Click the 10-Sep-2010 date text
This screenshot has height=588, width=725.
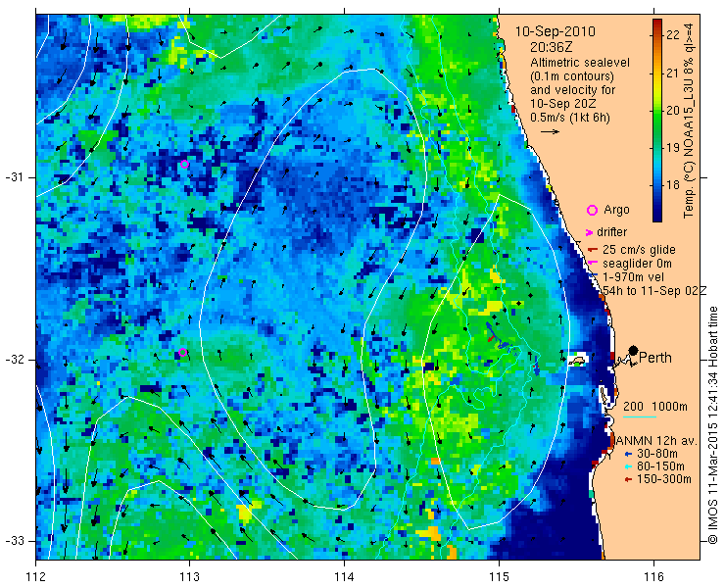[556, 31]
